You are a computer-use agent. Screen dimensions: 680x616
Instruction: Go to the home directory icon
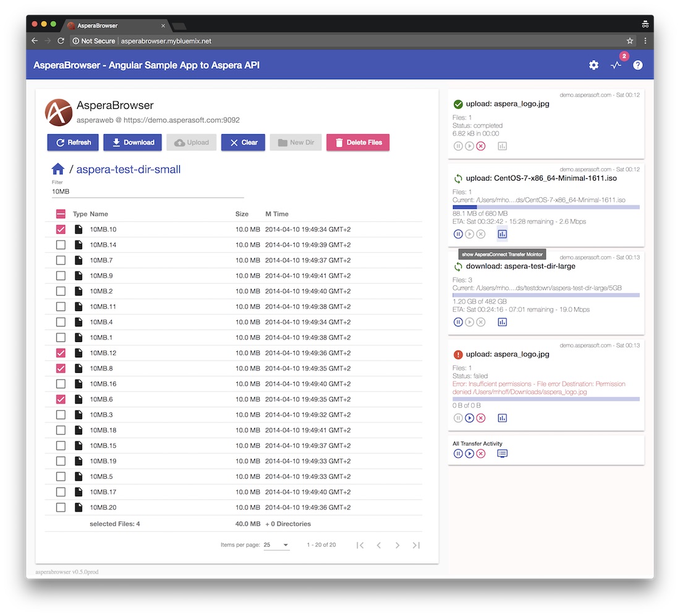[x=57, y=169]
